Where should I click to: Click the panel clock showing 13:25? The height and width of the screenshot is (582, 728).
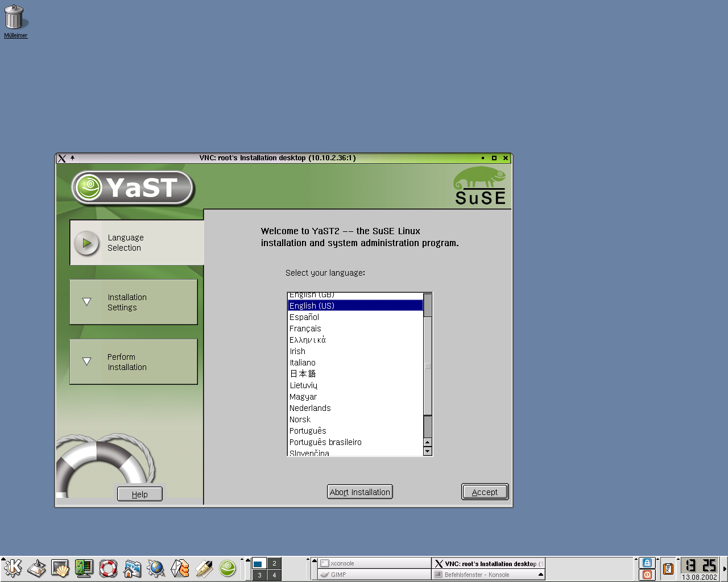click(x=700, y=565)
